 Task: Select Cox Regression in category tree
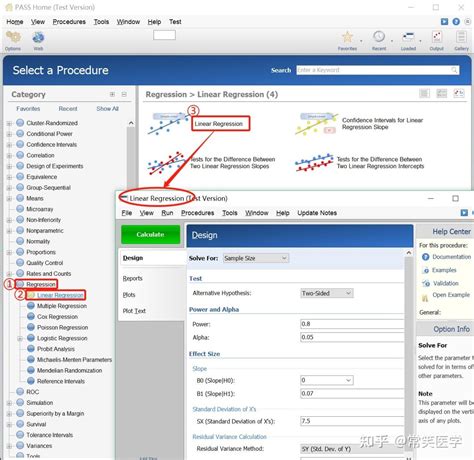[x=57, y=317]
